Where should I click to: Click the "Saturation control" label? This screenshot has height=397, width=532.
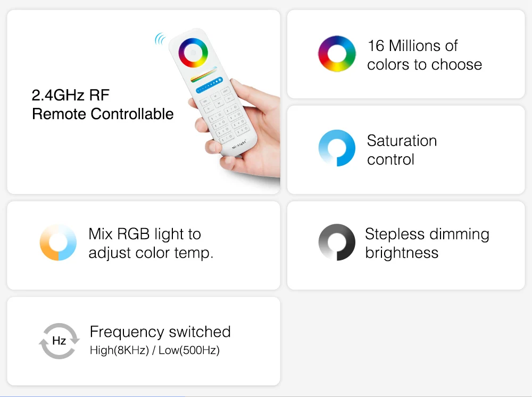[402, 150]
